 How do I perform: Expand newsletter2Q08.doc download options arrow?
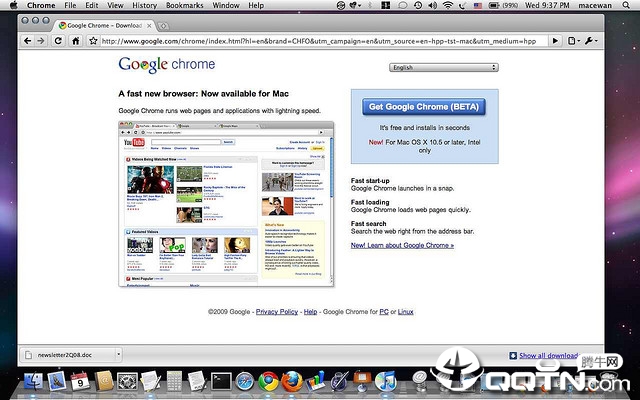[x=118, y=355]
